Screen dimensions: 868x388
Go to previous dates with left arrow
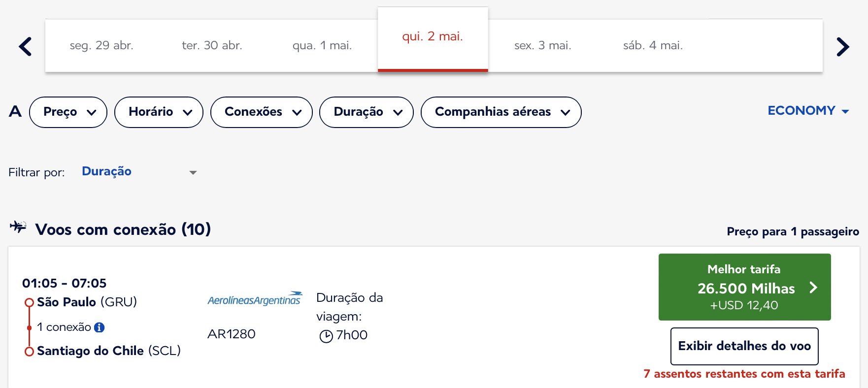point(25,47)
